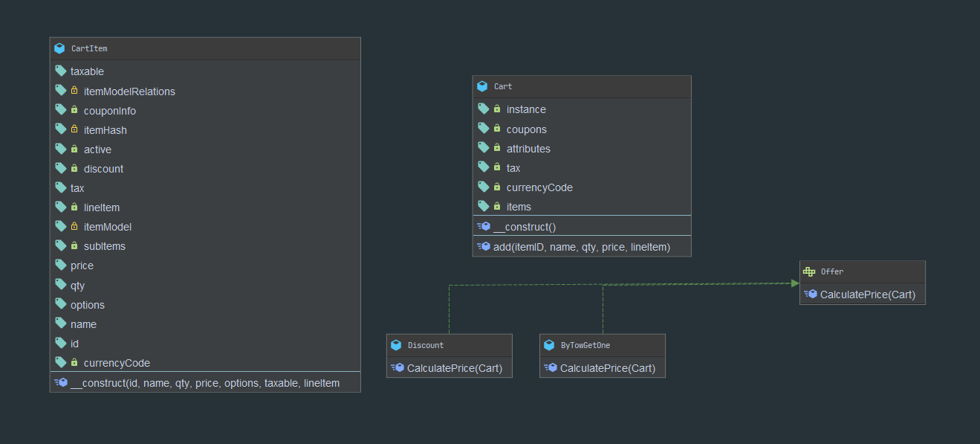This screenshot has height=444, width=980.
Task: Click the green arrowhead pointing at Offer
Action: pyautogui.click(x=795, y=283)
